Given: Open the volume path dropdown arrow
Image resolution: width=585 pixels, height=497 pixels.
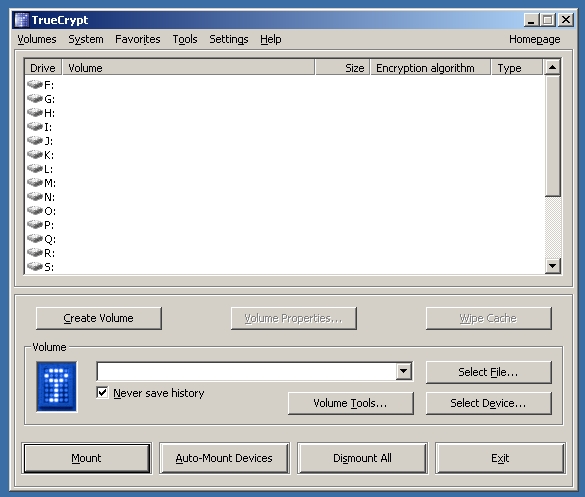Looking at the screenshot, I should (x=403, y=371).
